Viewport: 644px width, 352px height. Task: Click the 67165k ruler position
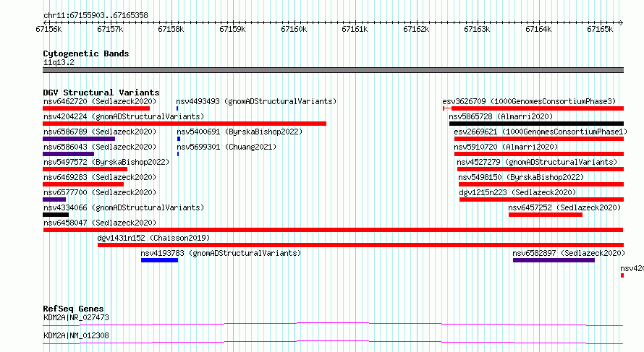pos(600,29)
